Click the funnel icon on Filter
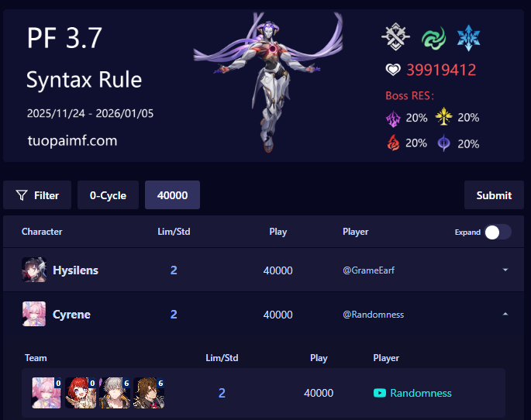Viewport: 531px width, 420px height. click(22, 195)
